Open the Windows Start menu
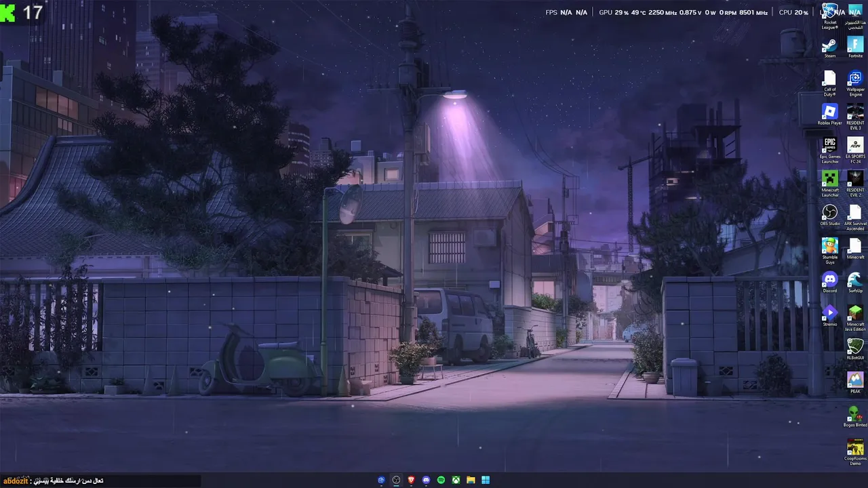 486,480
